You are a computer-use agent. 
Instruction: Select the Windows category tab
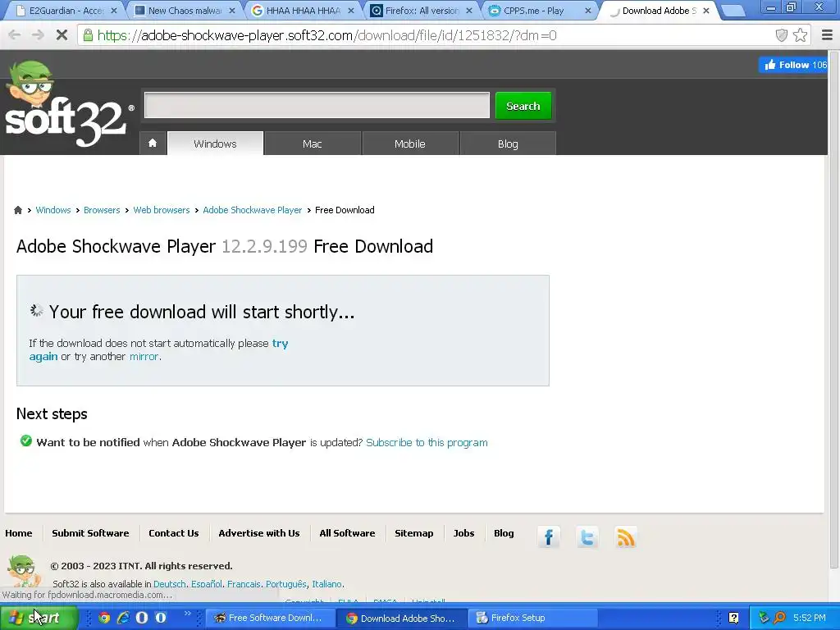click(215, 144)
